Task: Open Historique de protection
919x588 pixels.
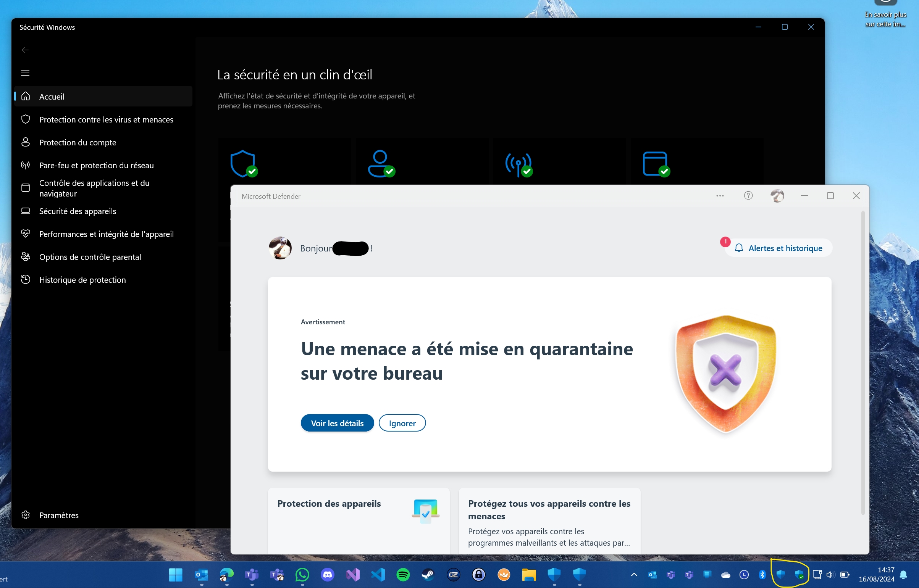Action: (82, 280)
